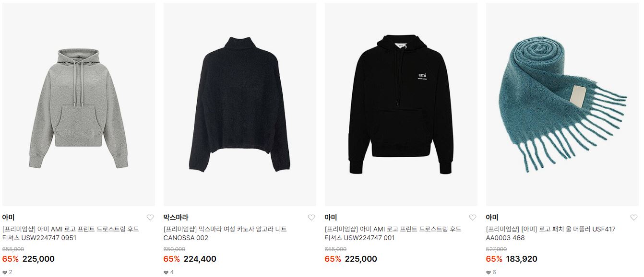The image size is (644, 277).
Task: Open the USF417 AA0003 468 muffler title
Action: (550, 233)
